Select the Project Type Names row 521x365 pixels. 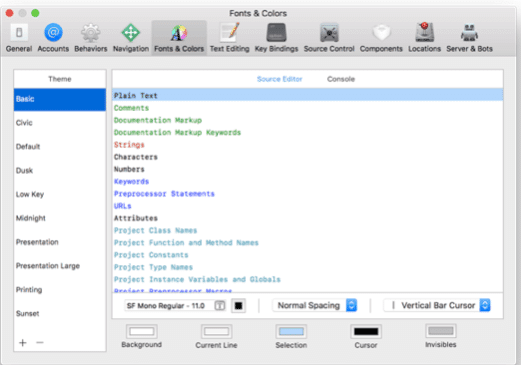tap(308, 267)
